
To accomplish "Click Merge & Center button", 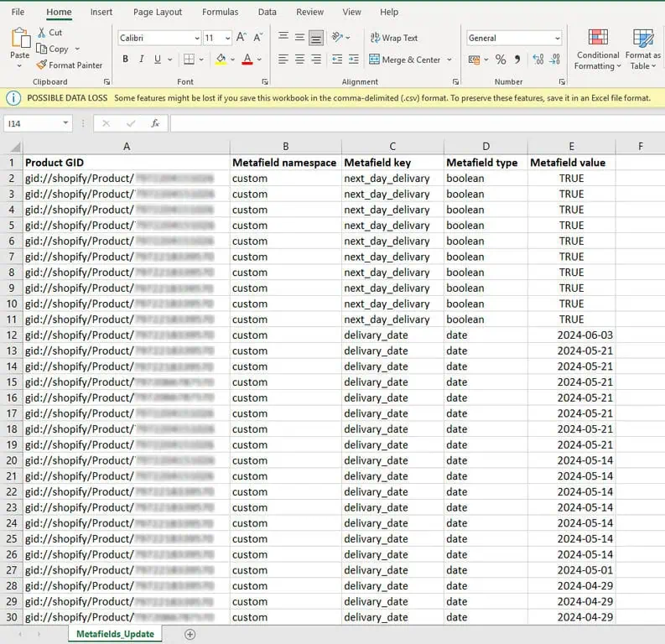I will 404,60.
